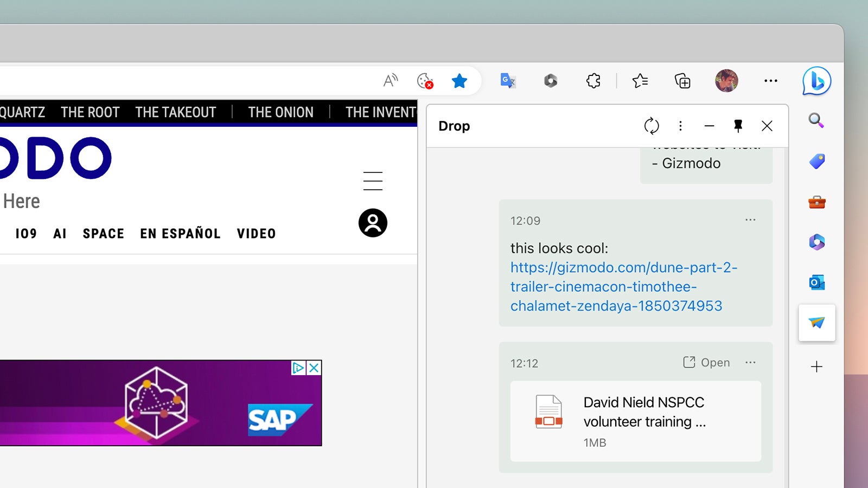View the blocked cookies indicator

pyautogui.click(x=424, y=80)
